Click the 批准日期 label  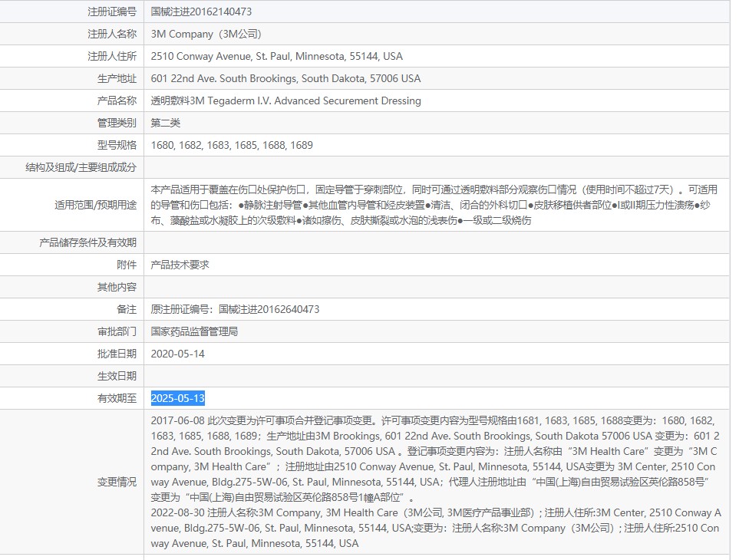coord(117,354)
